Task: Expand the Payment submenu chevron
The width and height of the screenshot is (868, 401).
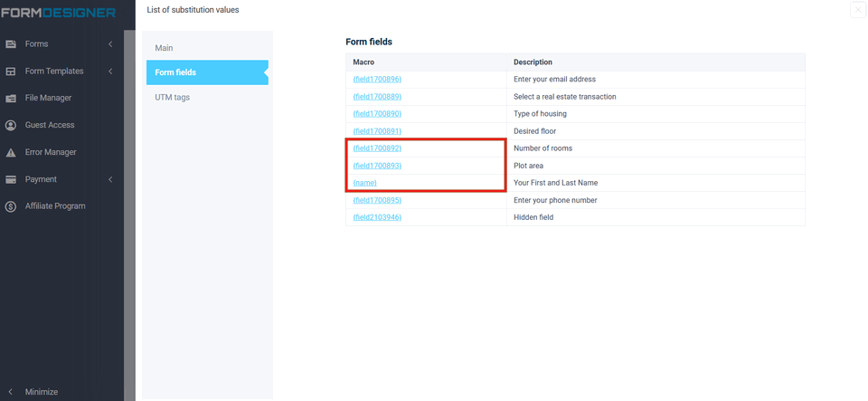Action: (x=110, y=180)
